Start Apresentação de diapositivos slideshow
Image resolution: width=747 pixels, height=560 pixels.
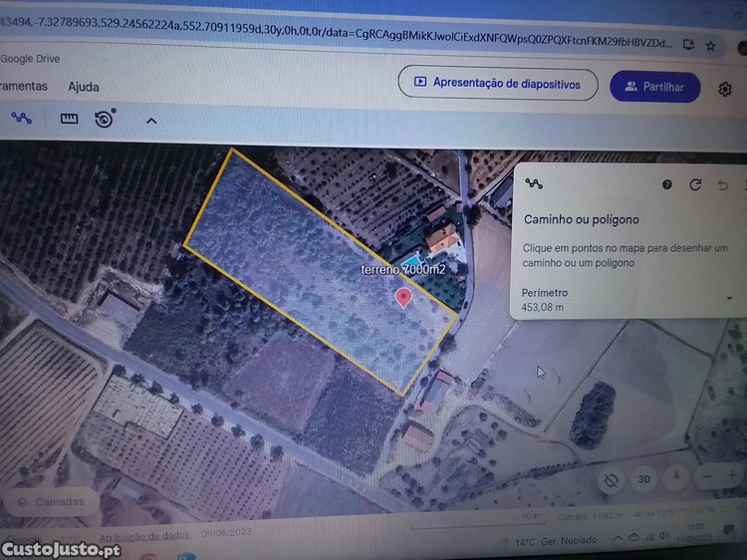click(x=497, y=84)
